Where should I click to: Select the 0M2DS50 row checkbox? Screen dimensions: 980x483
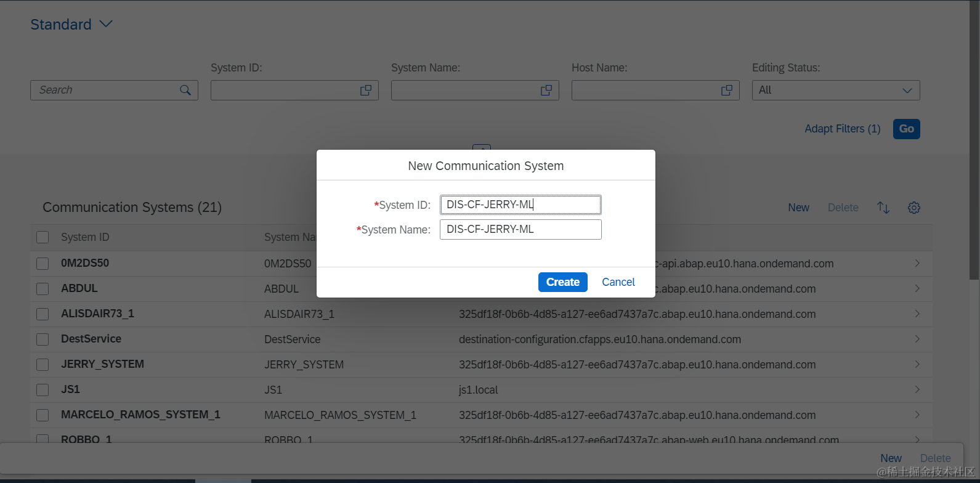43,264
